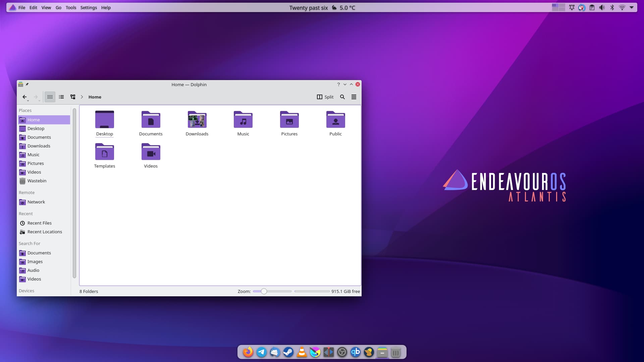Open the Bluetooth tray icon
644x362 pixels.
click(x=612, y=7)
